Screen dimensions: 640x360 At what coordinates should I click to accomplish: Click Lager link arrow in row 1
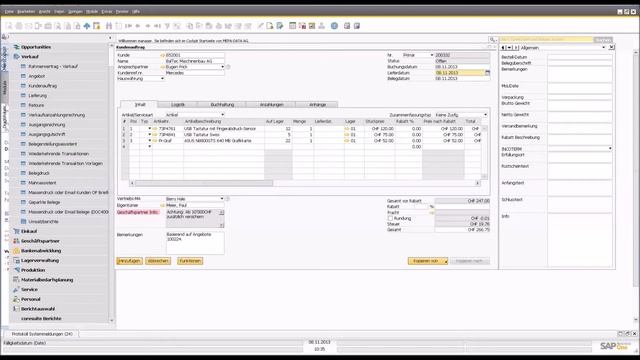pyautogui.click(x=347, y=129)
